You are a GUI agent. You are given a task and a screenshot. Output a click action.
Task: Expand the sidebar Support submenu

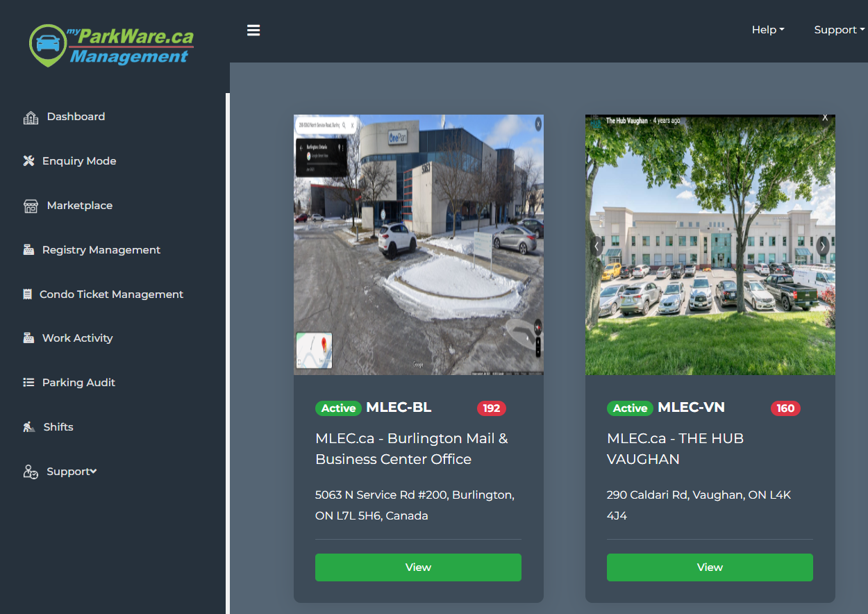coord(72,472)
